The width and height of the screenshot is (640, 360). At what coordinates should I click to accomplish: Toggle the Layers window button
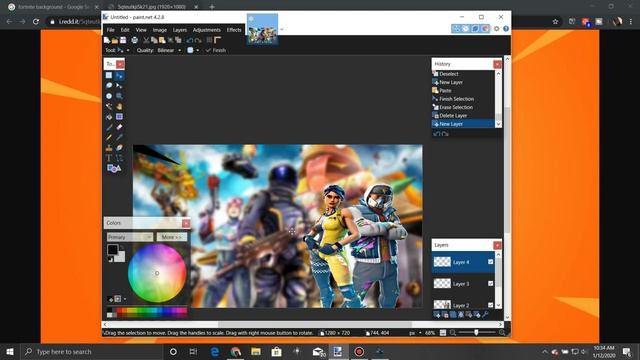(475, 29)
